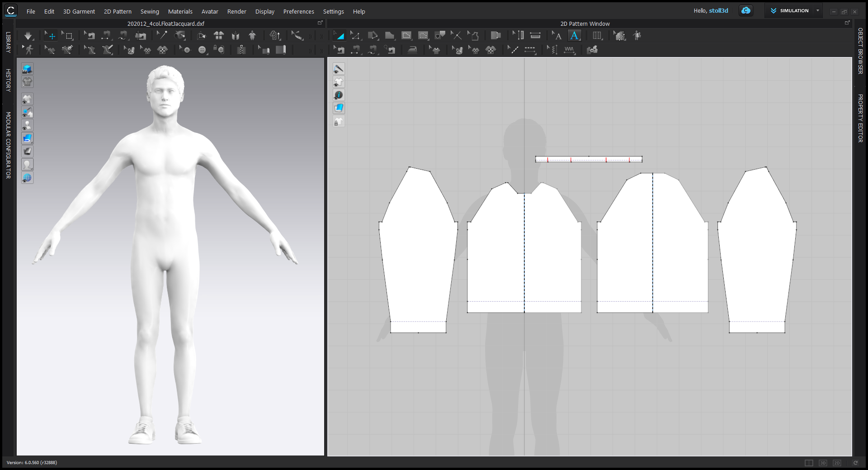Open the Sewing menu
868x470 pixels.
(150, 11)
